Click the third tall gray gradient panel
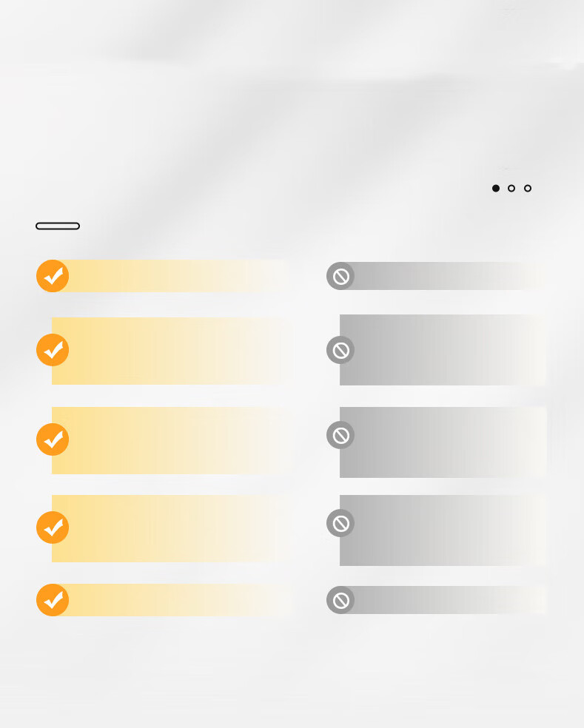 point(443,530)
